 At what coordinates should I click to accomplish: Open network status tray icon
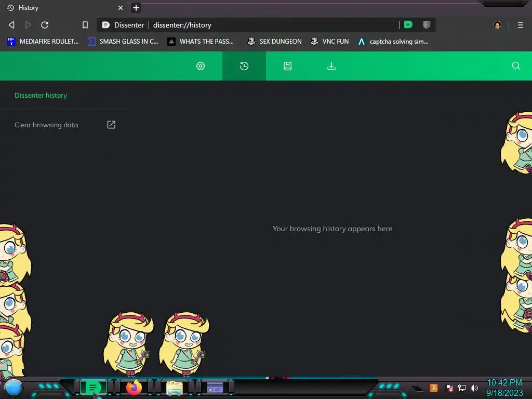[x=462, y=388]
